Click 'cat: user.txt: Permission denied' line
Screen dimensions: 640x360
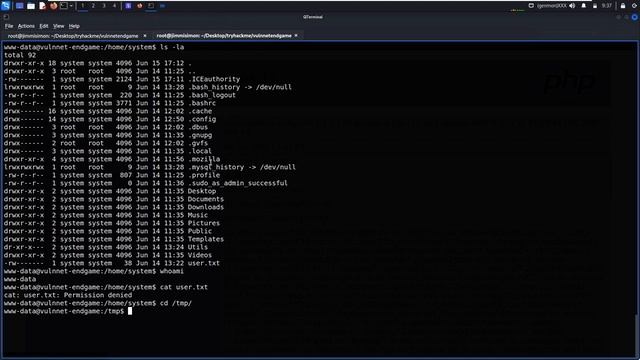pyautogui.click(x=68, y=295)
